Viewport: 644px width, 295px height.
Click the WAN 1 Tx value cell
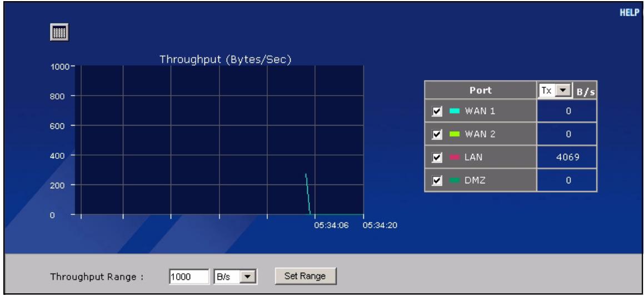[x=567, y=111]
